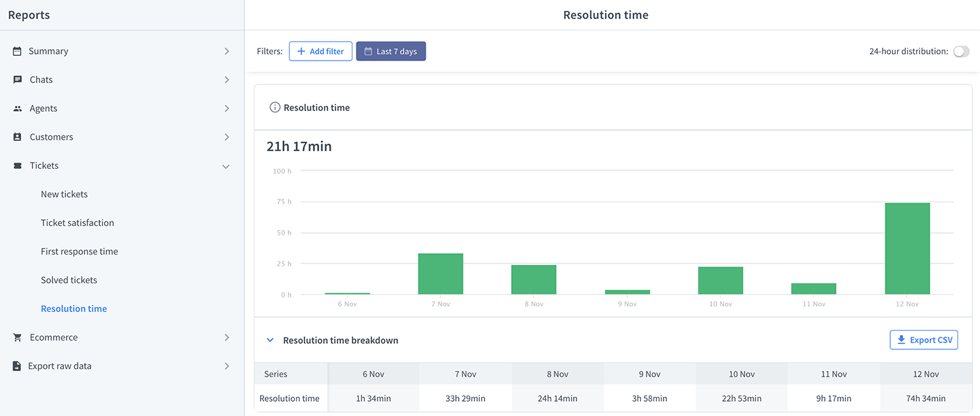
Task: Click the 24-hour distribution label
Action: point(909,51)
